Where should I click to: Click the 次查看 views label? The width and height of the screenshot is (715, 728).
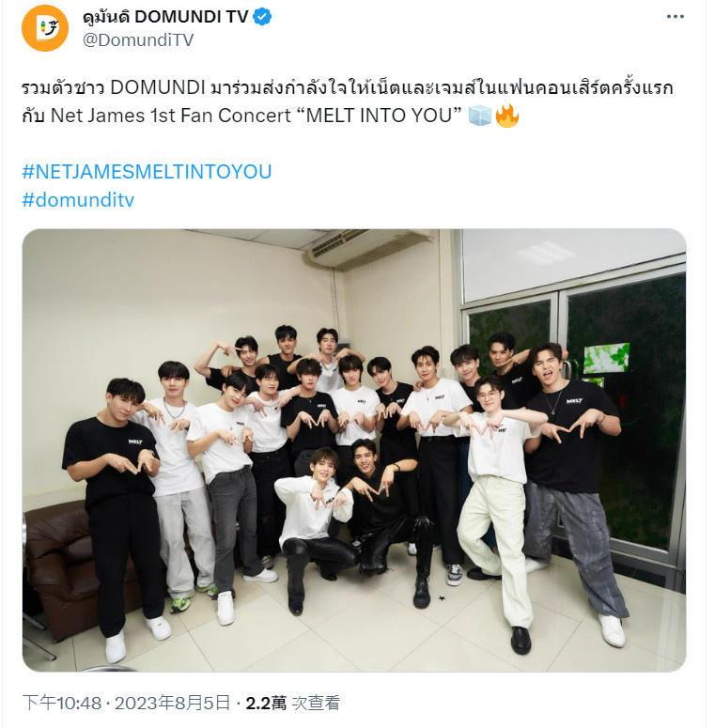pyautogui.click(x=316, y=703)
